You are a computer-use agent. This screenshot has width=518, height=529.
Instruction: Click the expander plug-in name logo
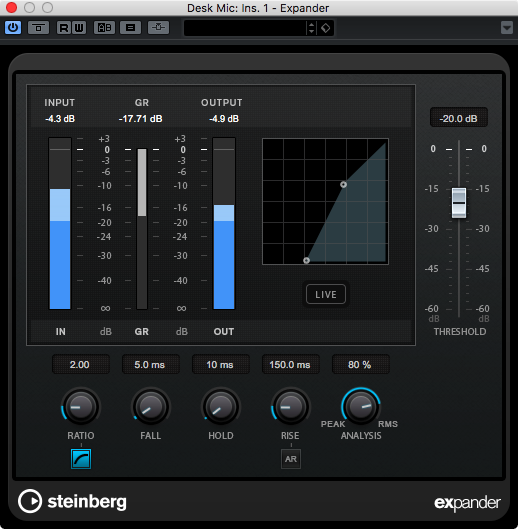(467, 503)
